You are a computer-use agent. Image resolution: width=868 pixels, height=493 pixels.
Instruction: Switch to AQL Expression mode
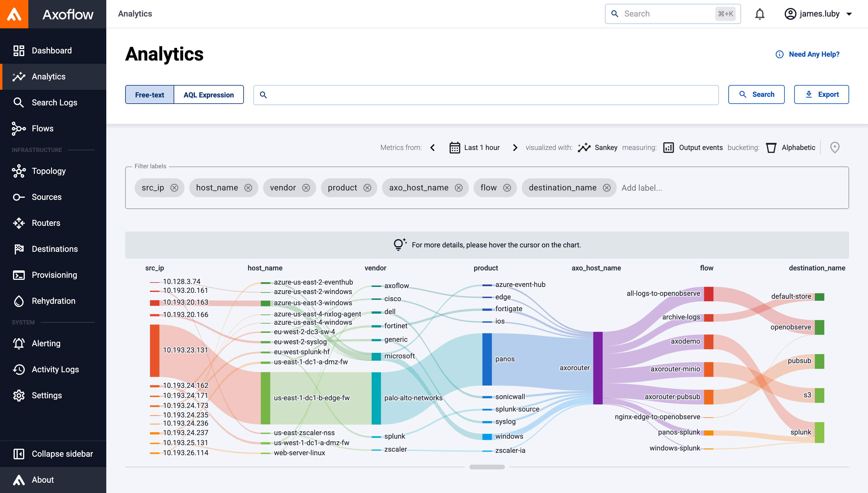coord(208,94)
